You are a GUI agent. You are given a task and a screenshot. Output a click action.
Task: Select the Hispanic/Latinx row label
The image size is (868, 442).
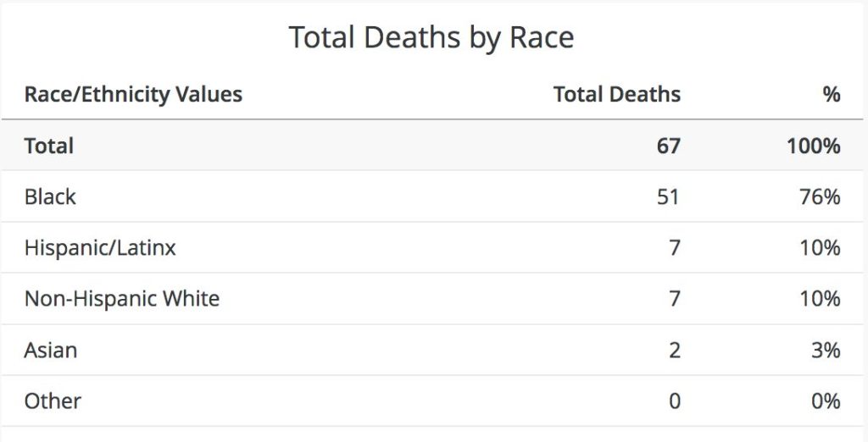pos(100,248)
